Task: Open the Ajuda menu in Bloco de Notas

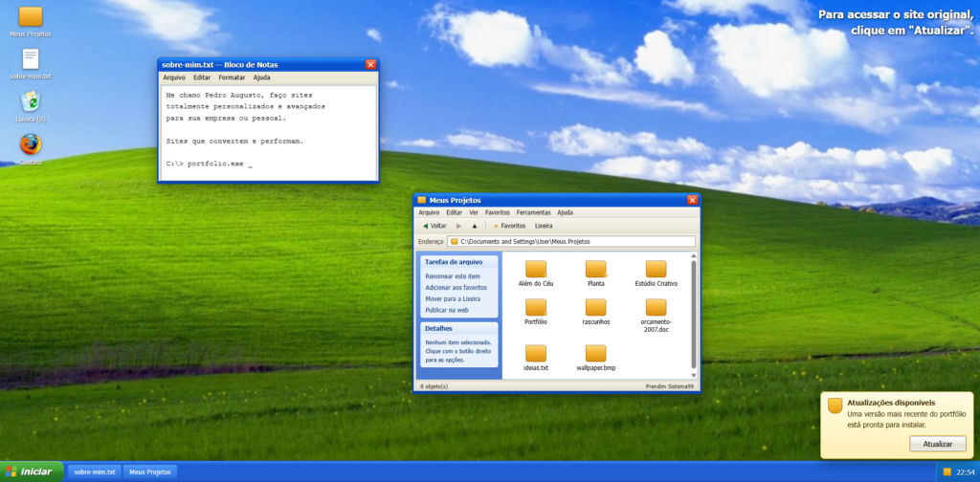Action: click(x=262, y=77)
